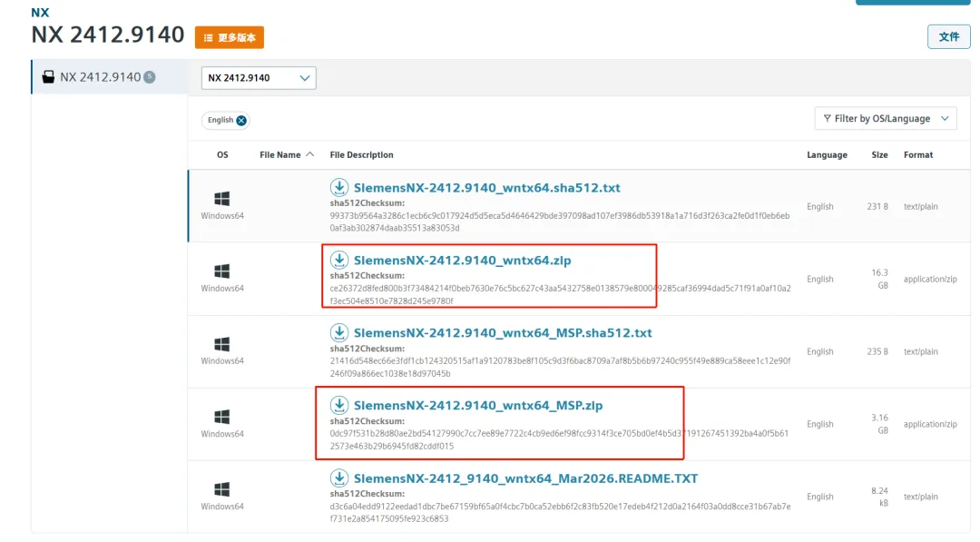Click the Format column header
980x542 pixels.
pyautogui.click(x=918, y=154)
